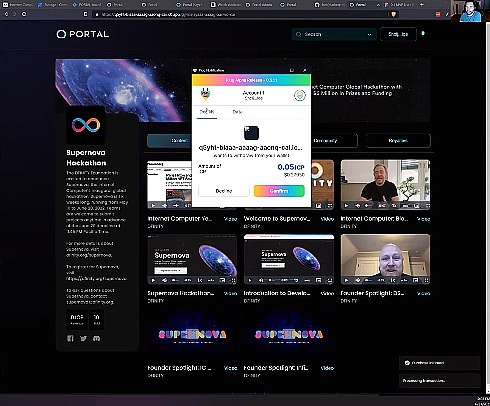
Task: Enter fullscreen on Supernova Hackathon video
Action: [x=233, y=280]
